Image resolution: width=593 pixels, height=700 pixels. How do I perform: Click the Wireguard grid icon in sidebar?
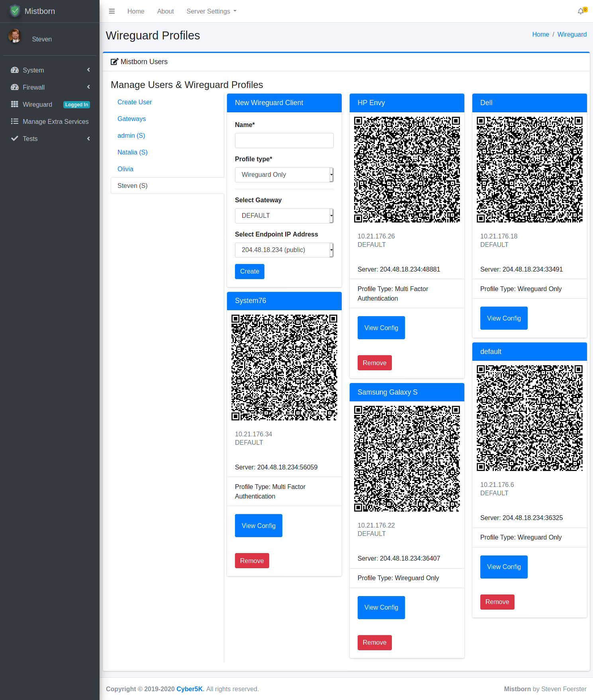point(15,104)
